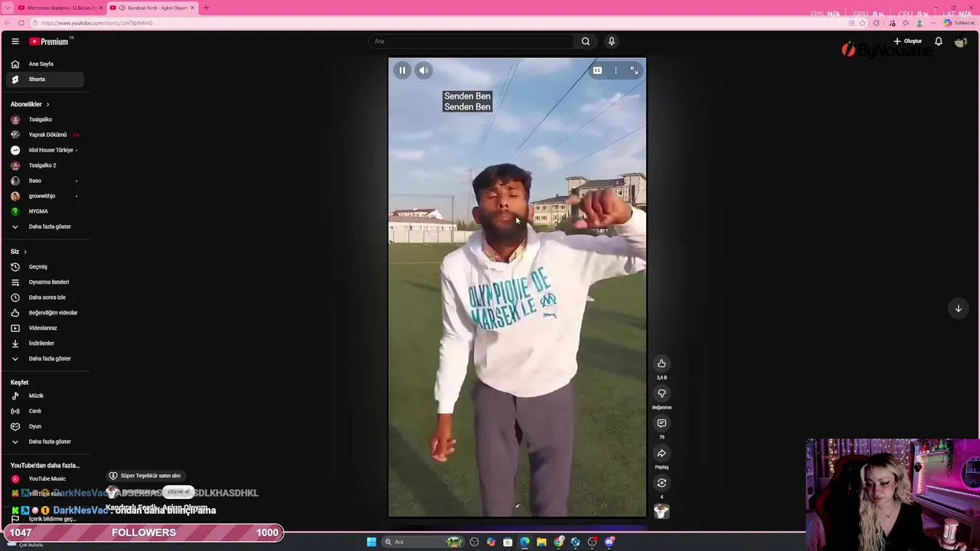
Task: Open Geçmiş watch history
Action: (44, 267)
